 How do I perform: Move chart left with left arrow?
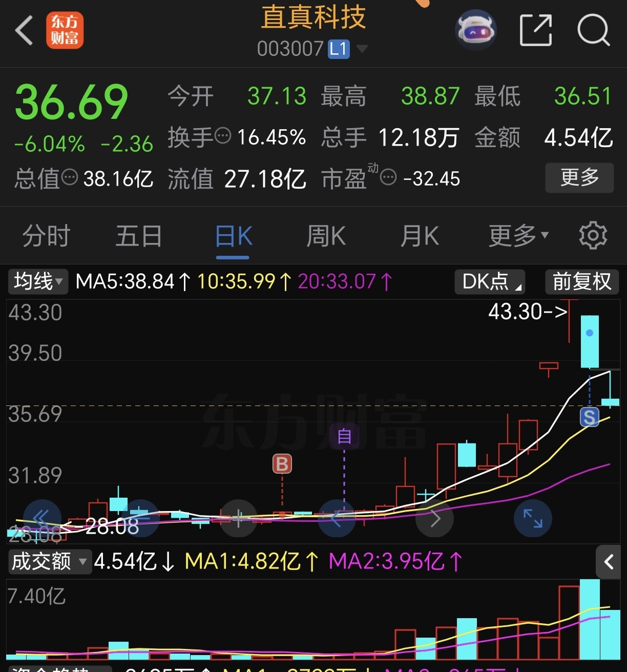(x=336, y=518)
